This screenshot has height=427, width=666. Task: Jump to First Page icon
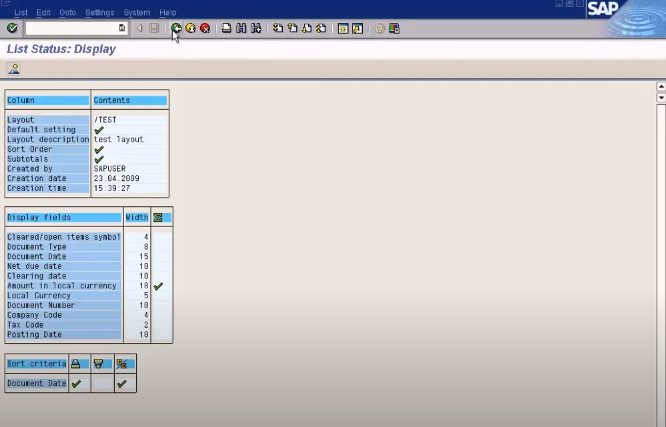(278, 28)
